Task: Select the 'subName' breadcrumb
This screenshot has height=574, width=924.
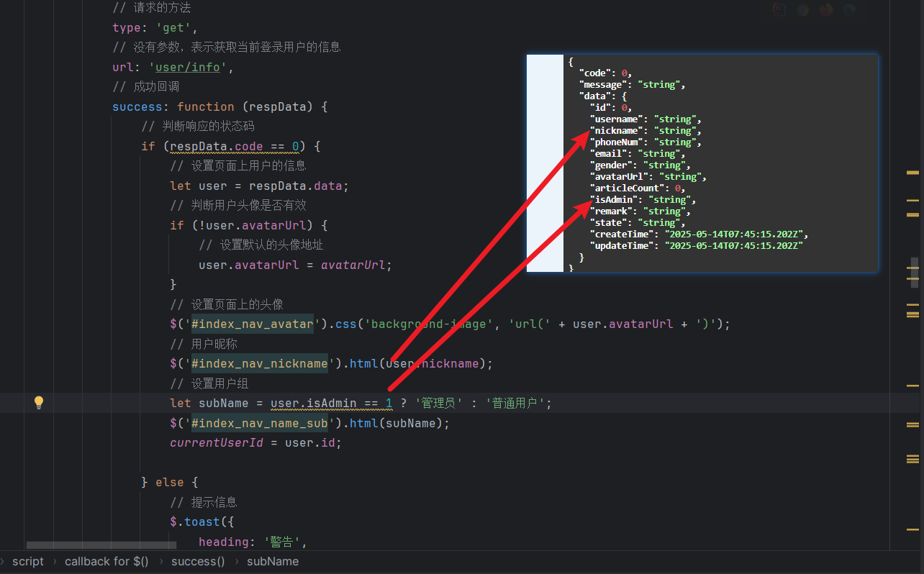Action: 273,561
